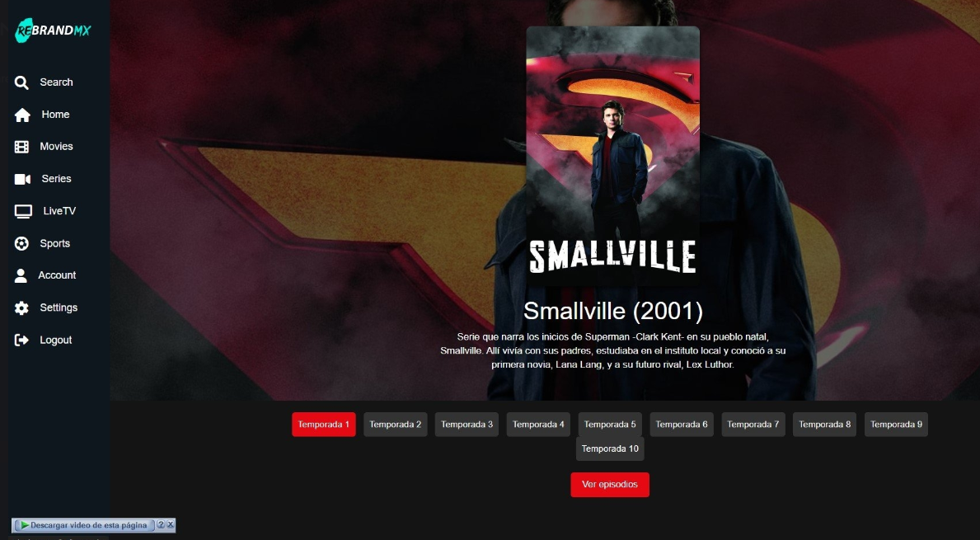The image size is (980, 540).
Task: Click the LiveTV monitor icon
Action: point(23,211)
